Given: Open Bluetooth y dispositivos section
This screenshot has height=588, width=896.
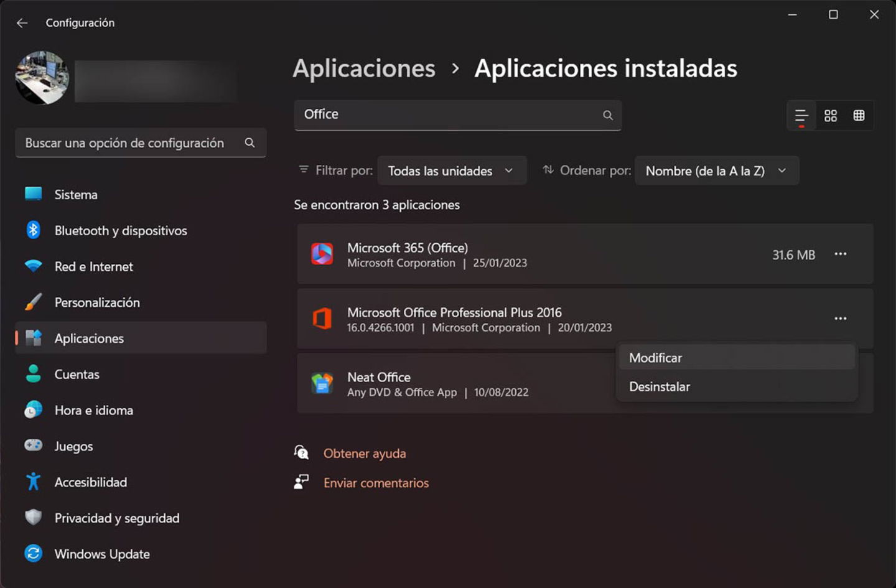Looking at the screenshot, I should coord(141,230).
